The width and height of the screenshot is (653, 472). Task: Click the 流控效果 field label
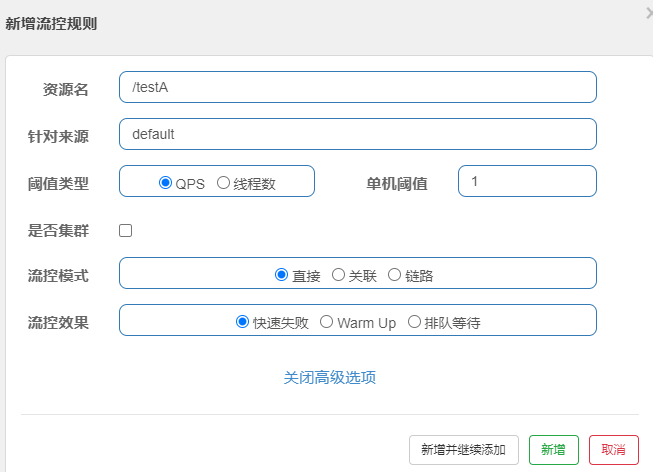point(58,323)
